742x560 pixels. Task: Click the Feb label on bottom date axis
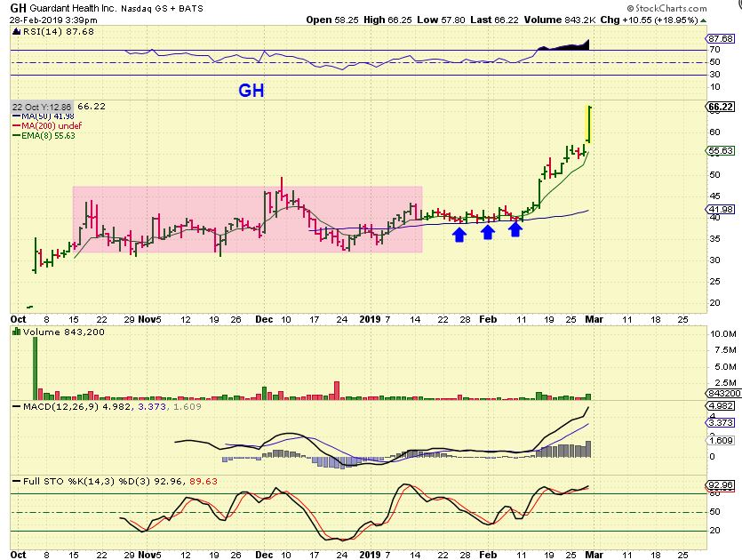tap(488, 555)
